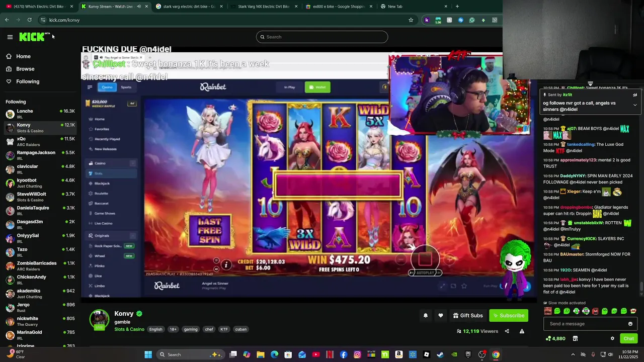The height and width of the screenshot is (362, 644).
Task: Click the green Subscribe button
Action: point(509,316)
